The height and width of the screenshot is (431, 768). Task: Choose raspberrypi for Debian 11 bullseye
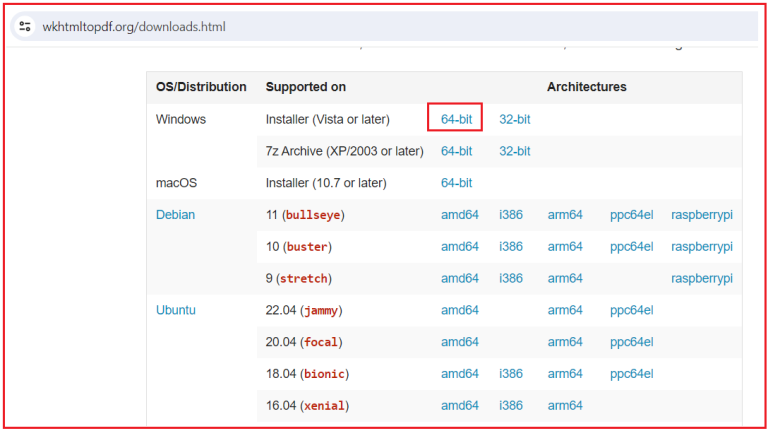(x=701, y=215)
